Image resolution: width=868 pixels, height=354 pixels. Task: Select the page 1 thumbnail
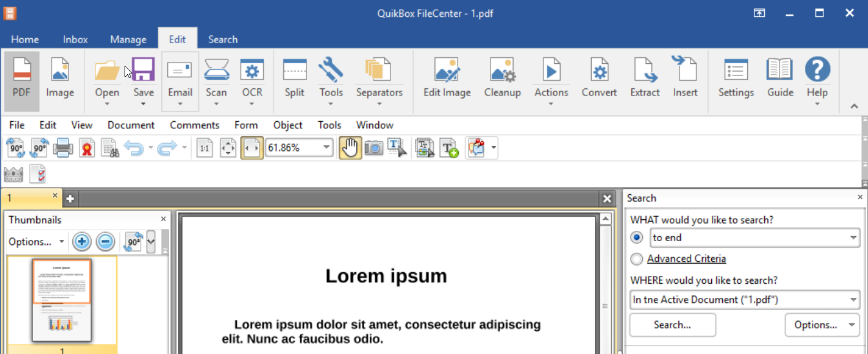(x=62, y=300)
